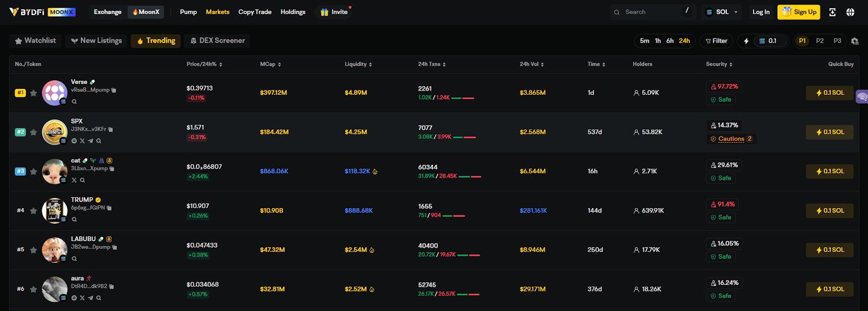This screenshot has width=868, height=311.
Task: Expand the SPX Cautions 2 warning
Action: [731, 139]
